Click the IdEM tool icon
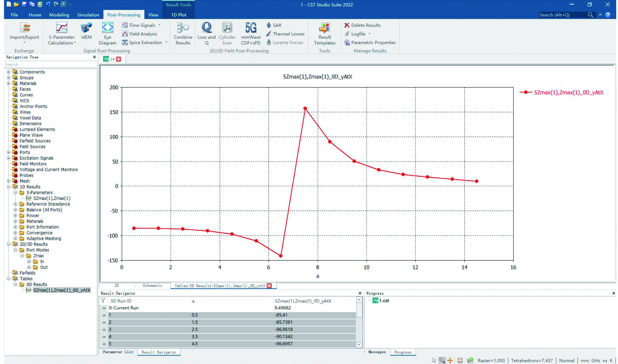The image size is (618, 364). pyautogui.click(x=86, y=31)
